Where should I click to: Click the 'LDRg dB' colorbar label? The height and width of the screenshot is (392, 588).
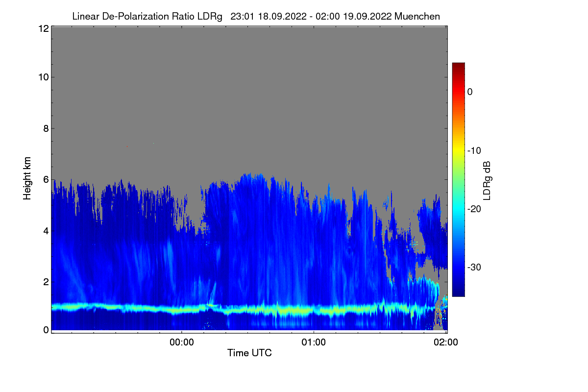coord(487,180)
